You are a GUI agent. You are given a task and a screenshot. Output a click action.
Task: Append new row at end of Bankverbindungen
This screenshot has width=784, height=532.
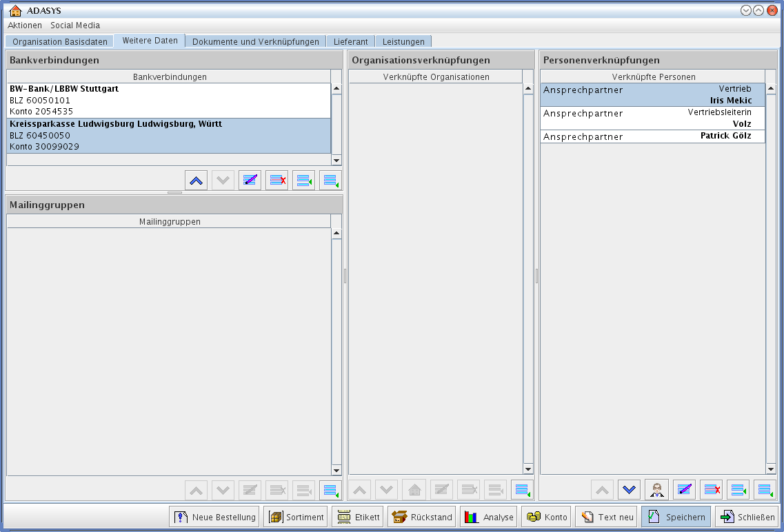coord(330,181)
